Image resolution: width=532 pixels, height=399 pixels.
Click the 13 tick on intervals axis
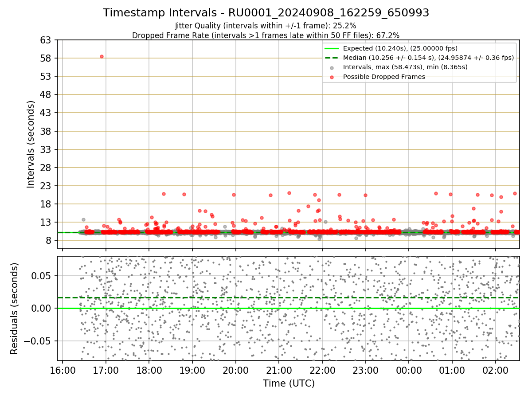coord(47,222)
